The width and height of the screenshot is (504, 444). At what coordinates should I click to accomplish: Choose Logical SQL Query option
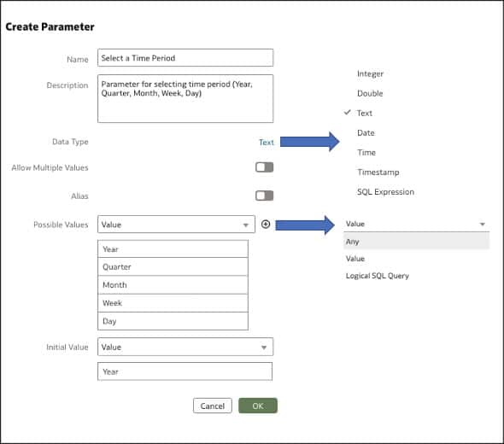[x=378, y=276]
